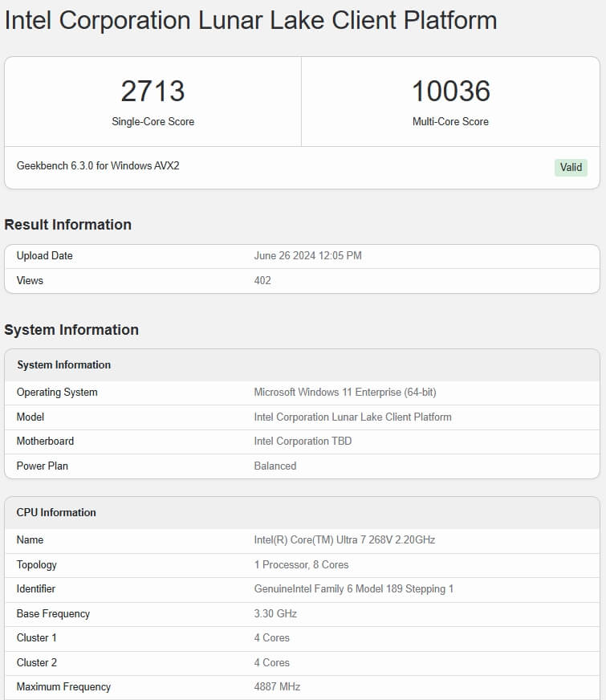The image size is (606, 700).
Task: Click the System Information table header
Action: click(63, 364)
